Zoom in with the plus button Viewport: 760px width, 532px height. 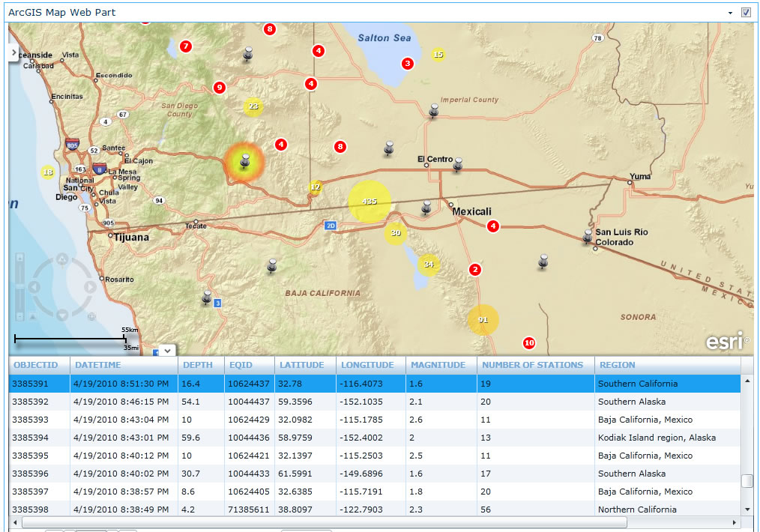coord(19,258)
